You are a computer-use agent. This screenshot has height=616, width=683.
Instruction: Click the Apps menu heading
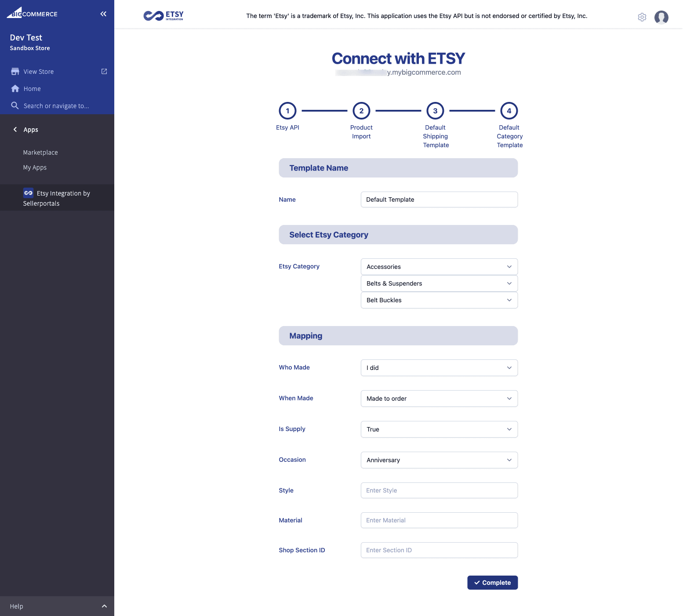point(31,130)
